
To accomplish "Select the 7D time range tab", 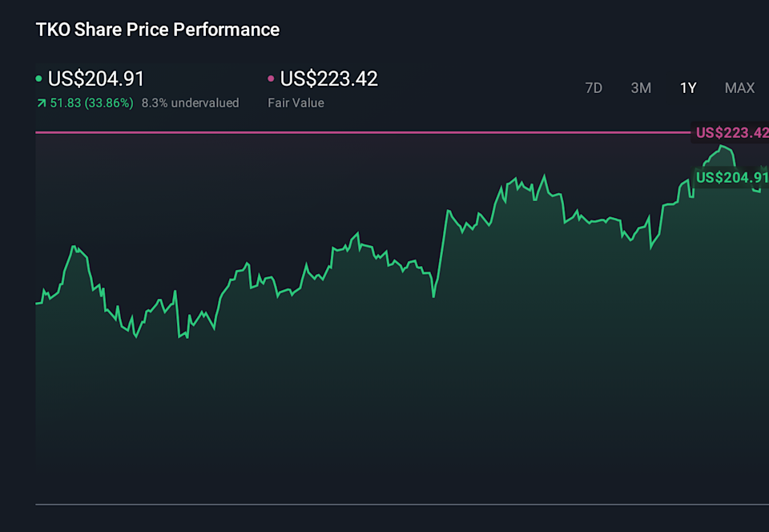I will coord(594,88).
